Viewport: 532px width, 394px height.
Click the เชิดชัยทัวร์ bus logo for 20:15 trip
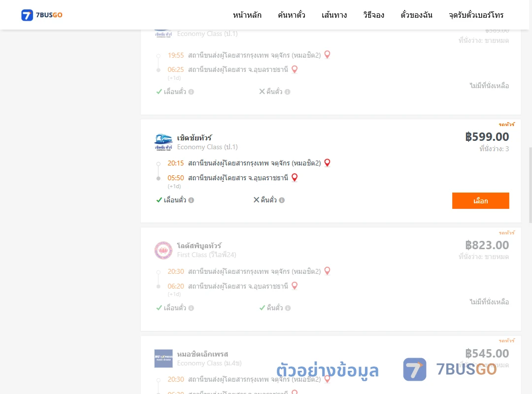(163, 142)
